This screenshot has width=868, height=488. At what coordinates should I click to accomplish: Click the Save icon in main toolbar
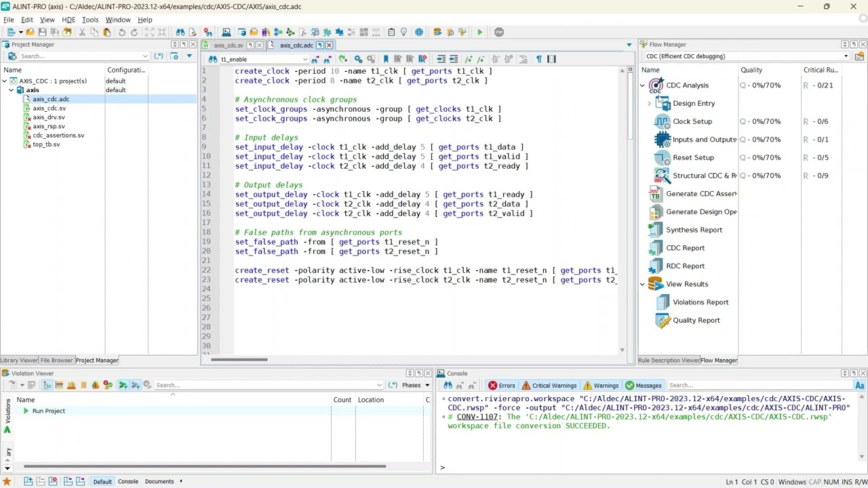pyautogui.click(x=42, y=32)
